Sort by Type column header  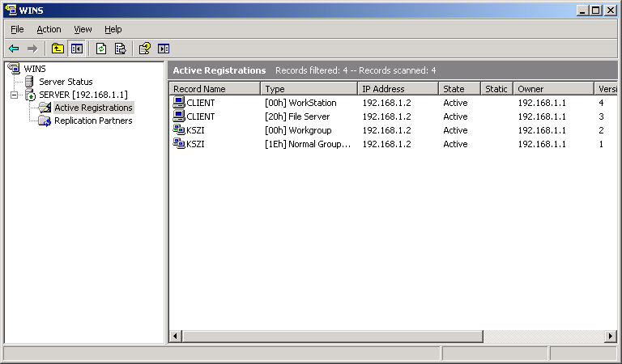(309, 89)
